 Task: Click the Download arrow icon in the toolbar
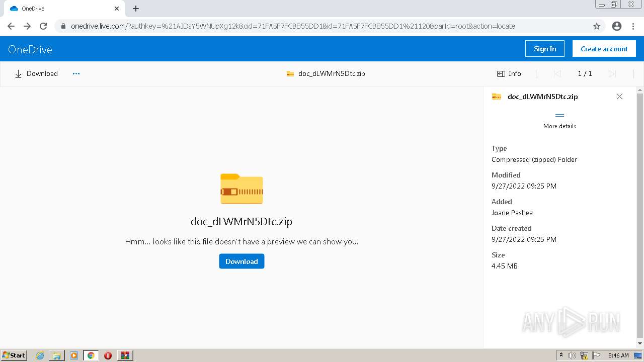[x=18, y=74]
